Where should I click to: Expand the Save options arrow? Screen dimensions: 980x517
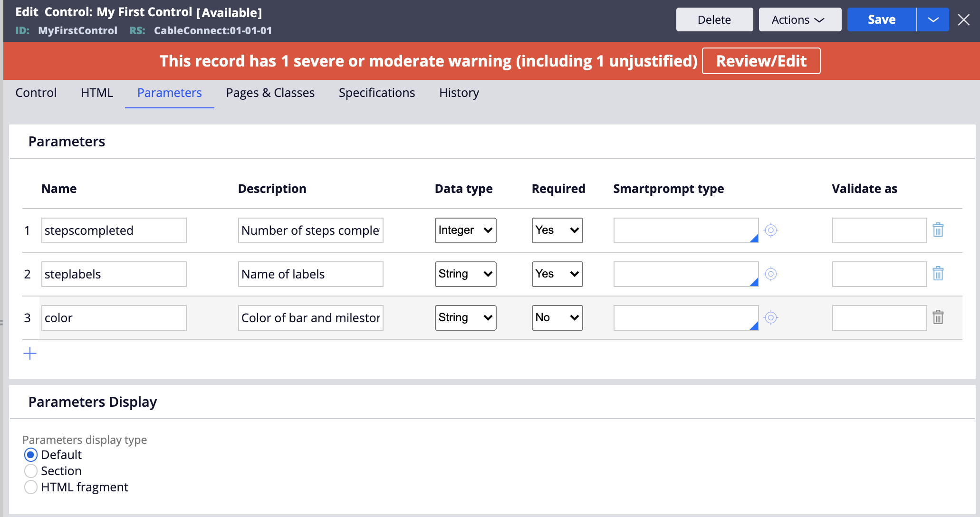point(932,20)
